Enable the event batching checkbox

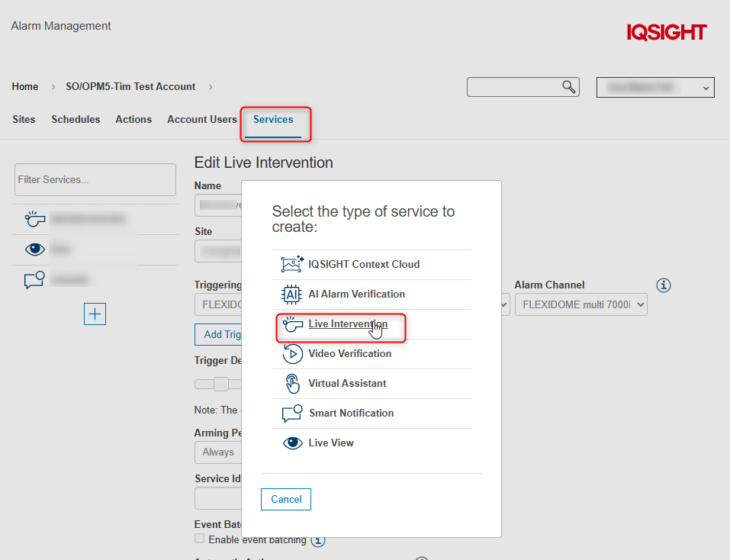tap(200, 539)
